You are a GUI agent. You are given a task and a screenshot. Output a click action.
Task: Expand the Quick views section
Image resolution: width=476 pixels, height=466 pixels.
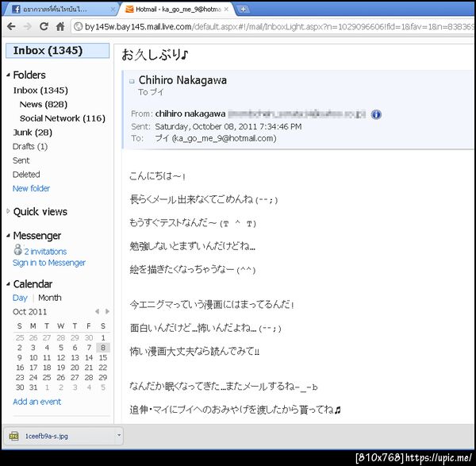pyautogui.click(x=8, y=211)
